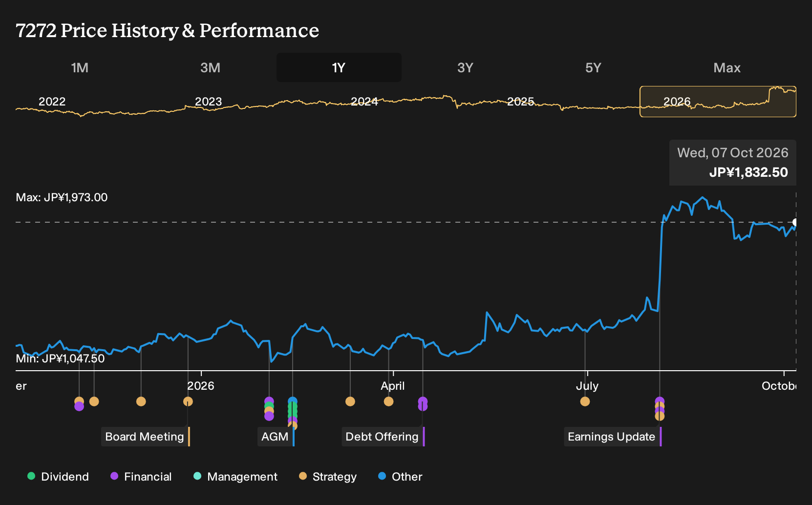812x505 pixels.
Task: Open the AGM event label
Action: coord(276,437)
